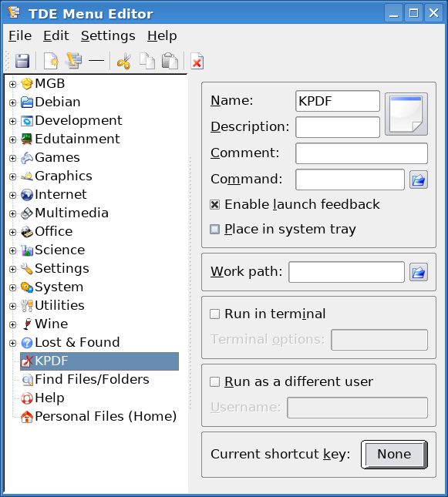Open the Edit menu
The height and width of the screenshot is (497, 448).
[56, 35]
